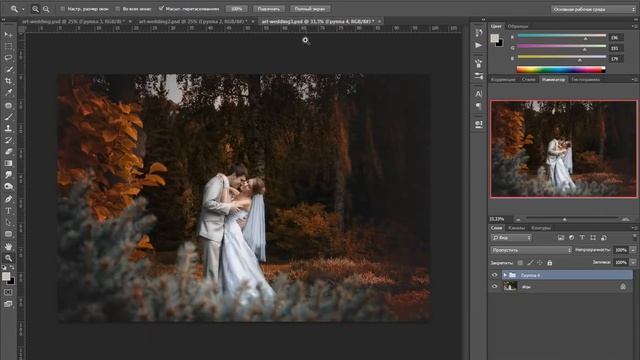Toggle Resize Windows to Fit checkbox
The image size is (640, 360).
click(x=62, y=9)
